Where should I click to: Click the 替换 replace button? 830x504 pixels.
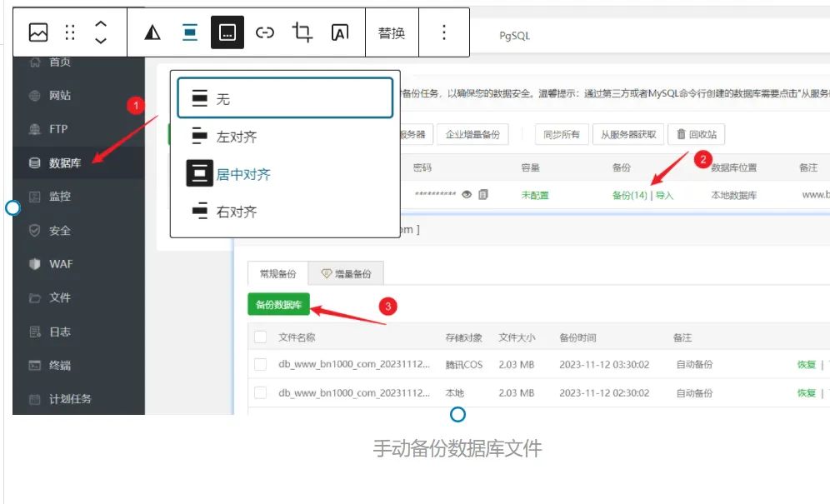coord(392,32)
